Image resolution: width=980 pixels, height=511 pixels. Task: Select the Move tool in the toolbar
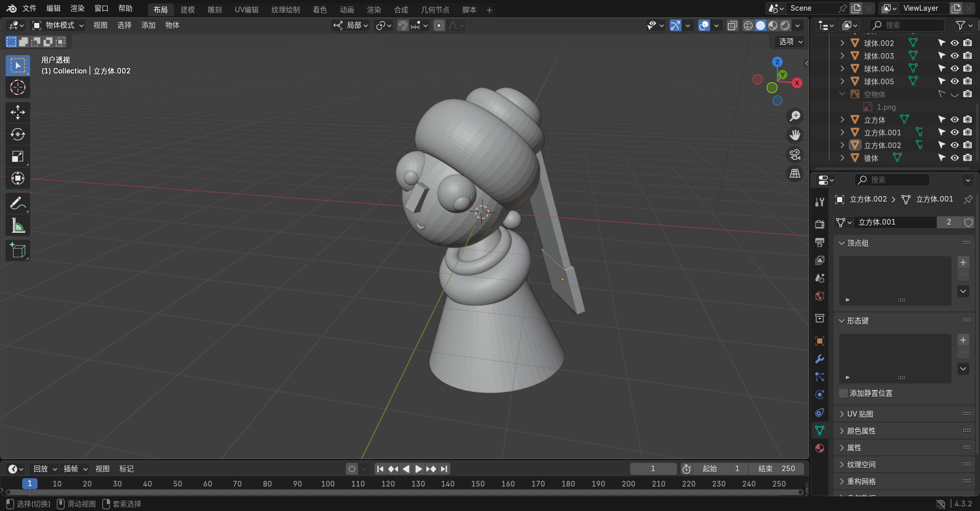pos(18,112)
